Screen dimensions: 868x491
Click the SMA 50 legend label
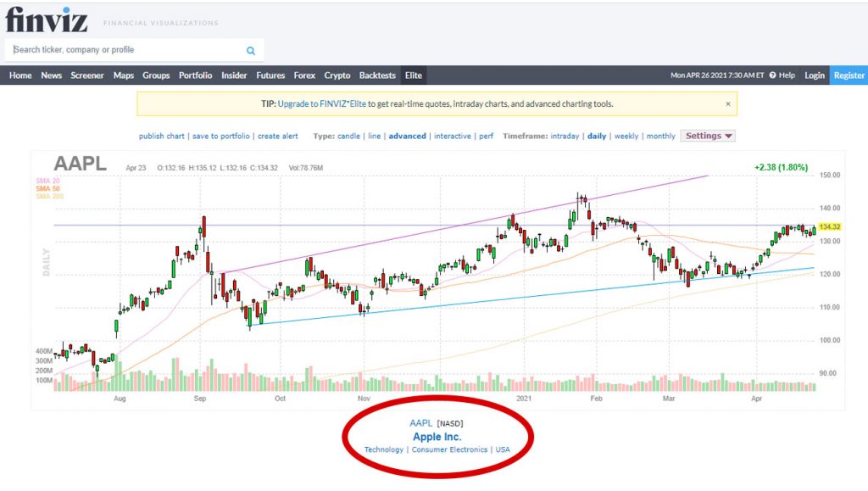pos(47,189)
